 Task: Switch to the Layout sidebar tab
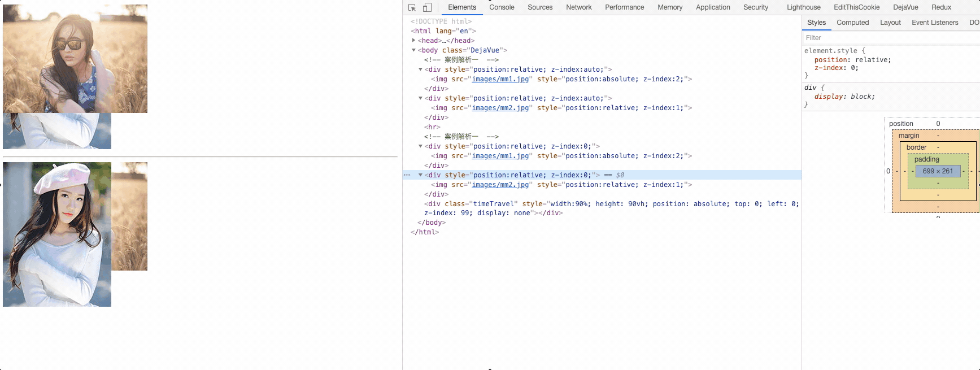pyautogui.click(x=890, y=23)
